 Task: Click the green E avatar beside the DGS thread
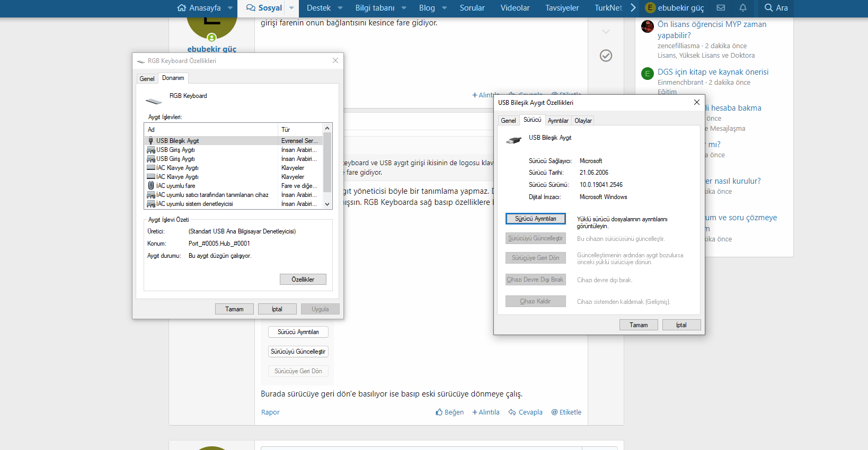pos(647,74)
